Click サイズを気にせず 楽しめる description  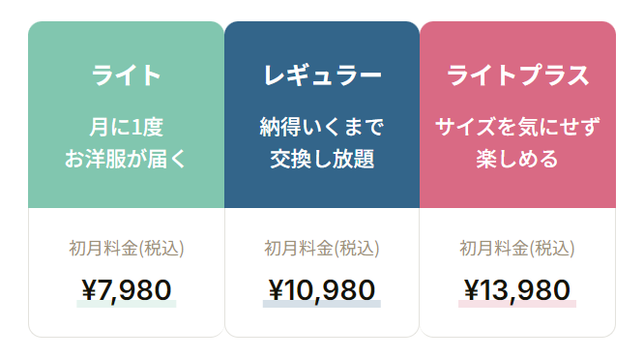pyautogui.click(x=517, y=142)
